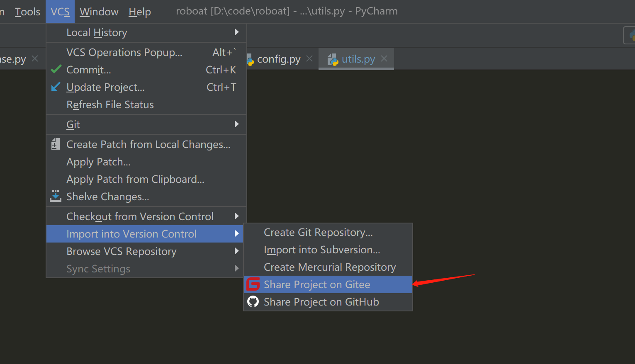Switch to the config.py tab
This screenshot has height=364, width=635.
(279, 59)
